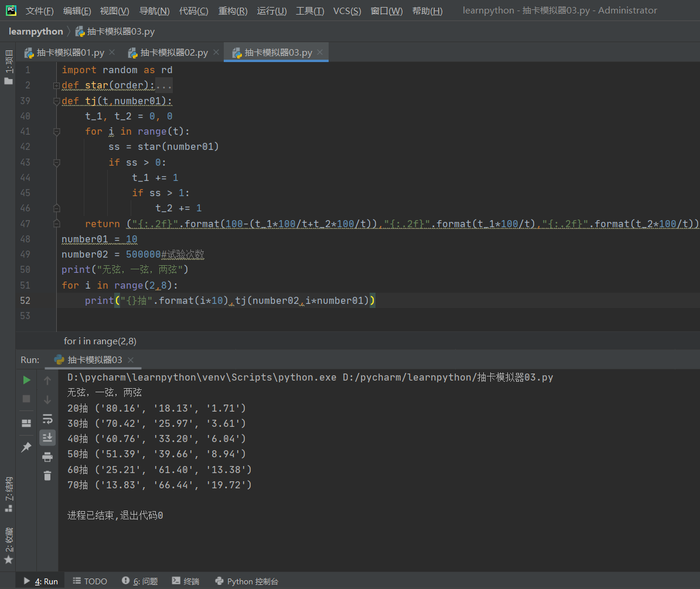Click the up arrow stack trace icon
This screenshot has width=700, height=589.
pos(47,380)
